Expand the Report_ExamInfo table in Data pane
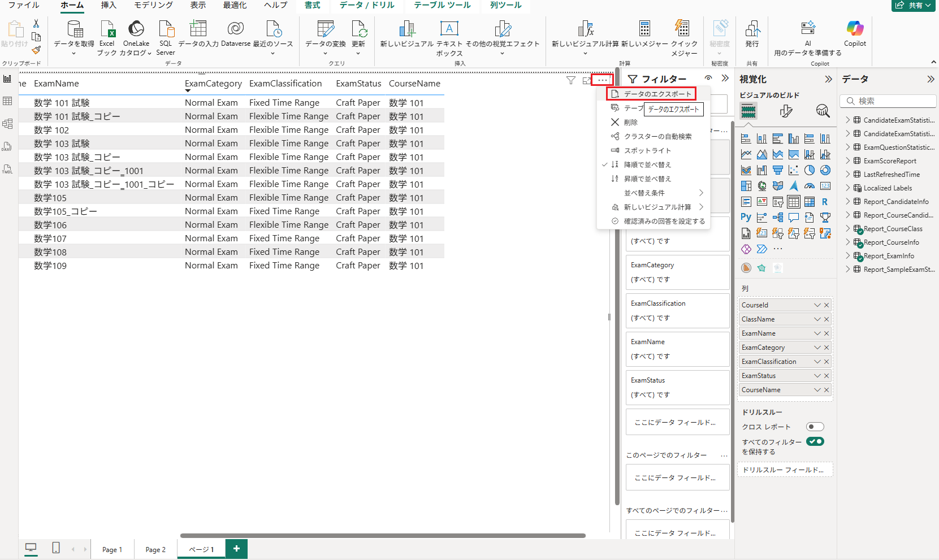This screenshot has width=939, height=560. pyautogui.click(x=847, y=255)
